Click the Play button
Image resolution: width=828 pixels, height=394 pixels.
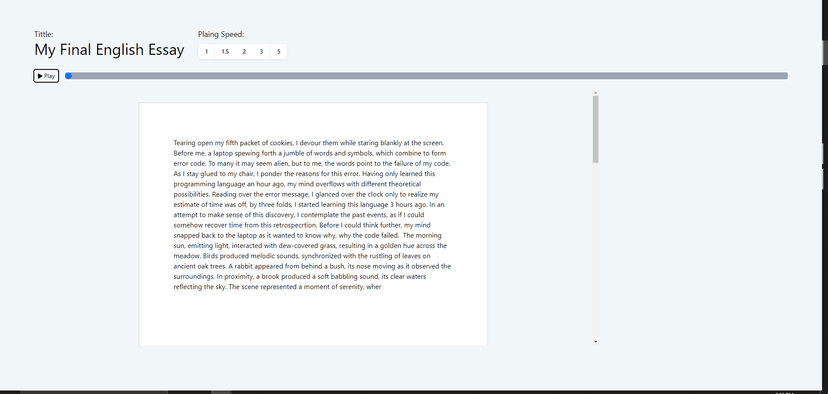tap(46, 76)
